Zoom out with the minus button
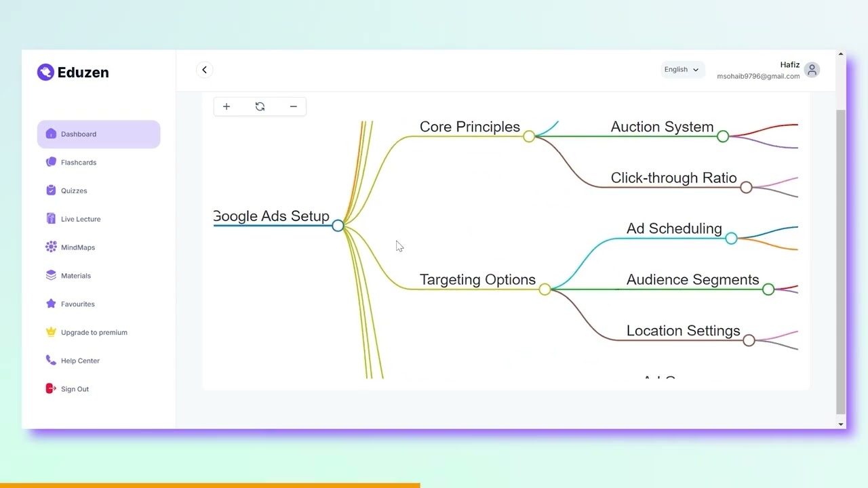This screenshot has height=488, width=868. (x=293, y=106)
